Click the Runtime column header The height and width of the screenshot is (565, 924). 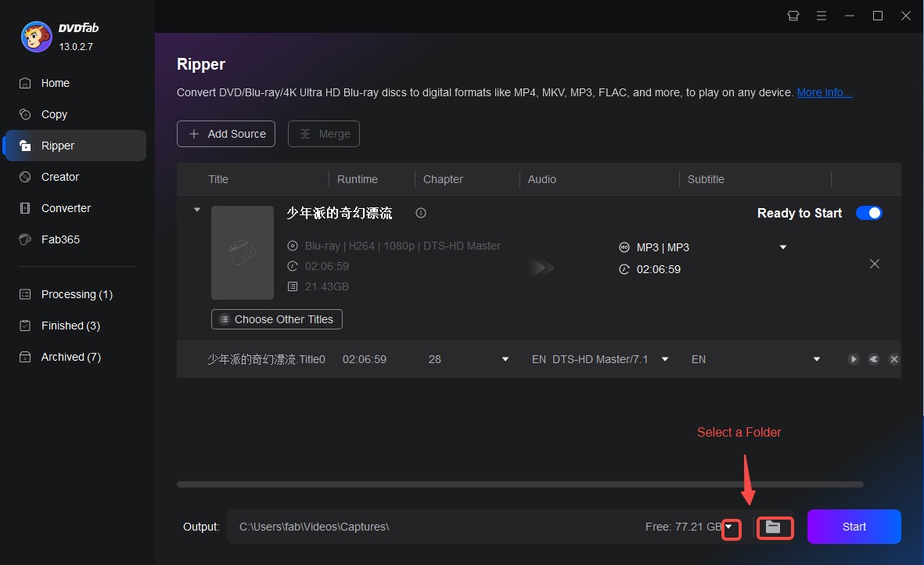point(357,179)
